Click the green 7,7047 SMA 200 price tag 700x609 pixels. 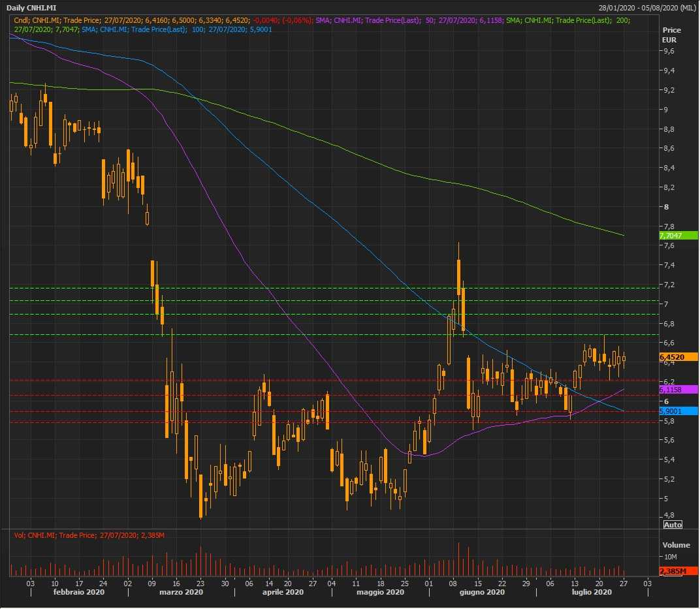tap(678, 235)
